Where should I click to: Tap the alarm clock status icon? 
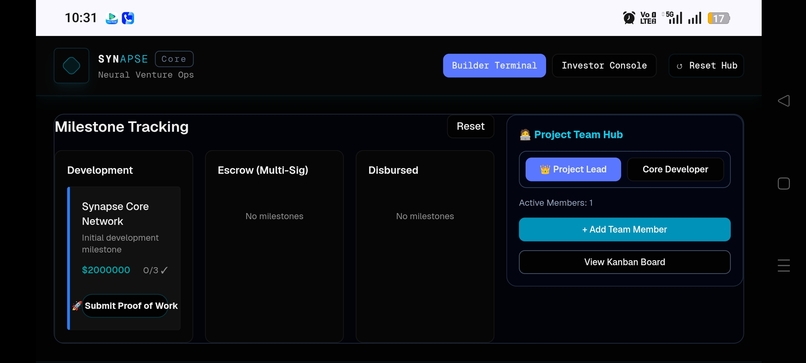tap(629, 18)
